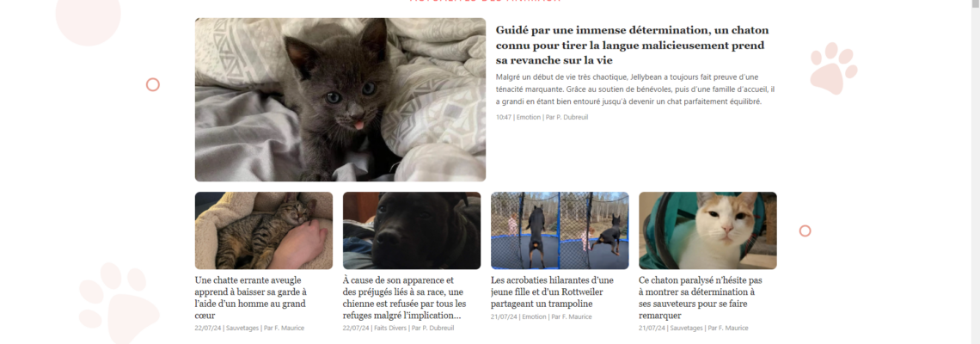
Task: Click the large pale paw print at bottom left
Action: (x=119, y=304)
